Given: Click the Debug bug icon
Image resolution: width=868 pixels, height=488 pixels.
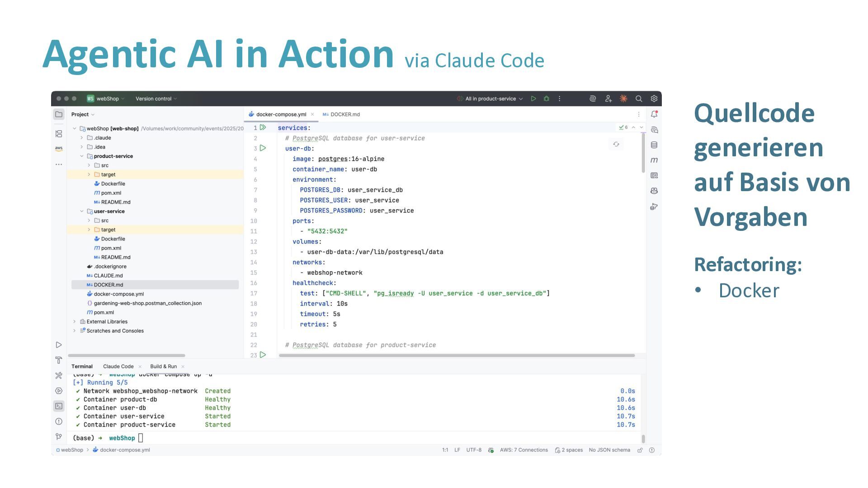Looking at the screenshot, I should (x=547, y=99).
